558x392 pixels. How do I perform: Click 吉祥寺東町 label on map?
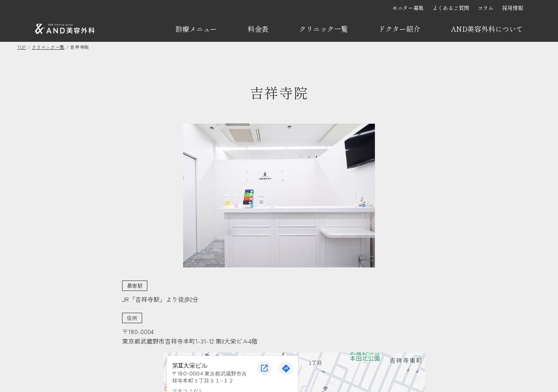click(406, 361)
